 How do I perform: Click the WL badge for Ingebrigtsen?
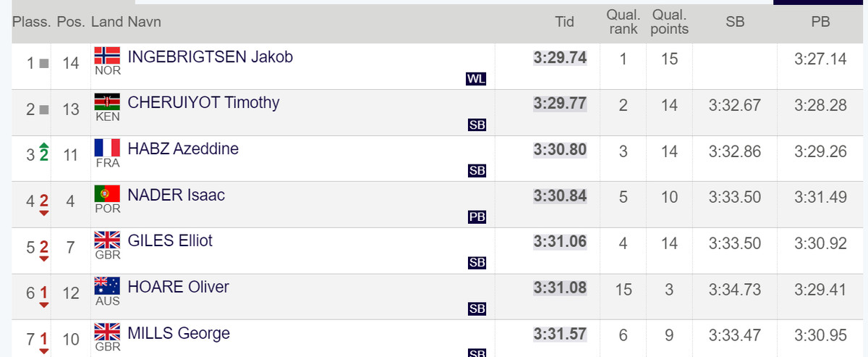coord(476,79)
